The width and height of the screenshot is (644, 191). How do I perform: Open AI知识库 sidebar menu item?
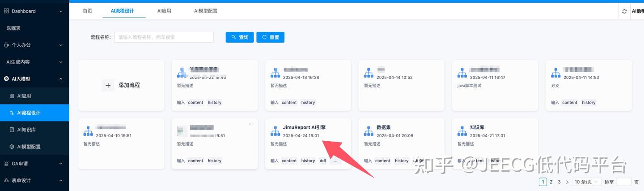[34, 130]
